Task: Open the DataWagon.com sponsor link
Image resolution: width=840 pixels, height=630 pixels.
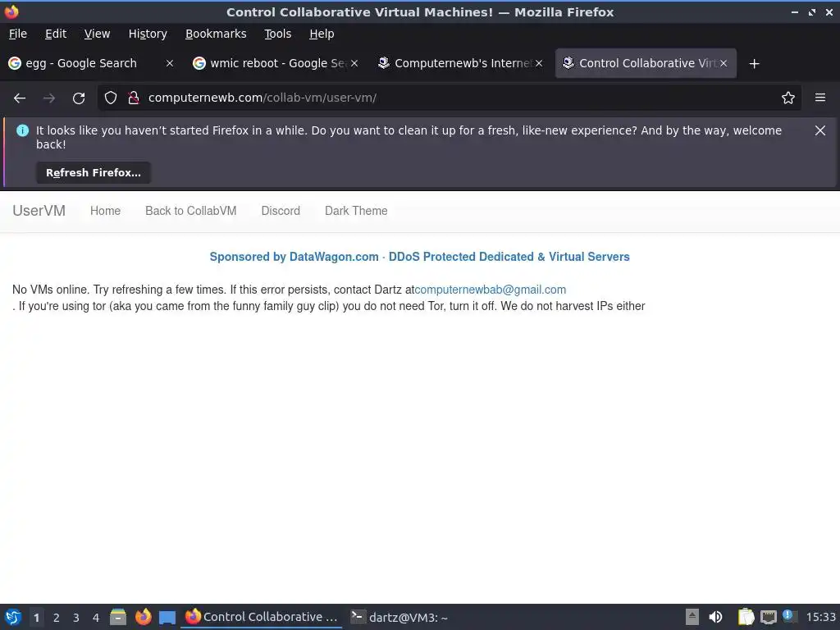Action: [419, 257]
